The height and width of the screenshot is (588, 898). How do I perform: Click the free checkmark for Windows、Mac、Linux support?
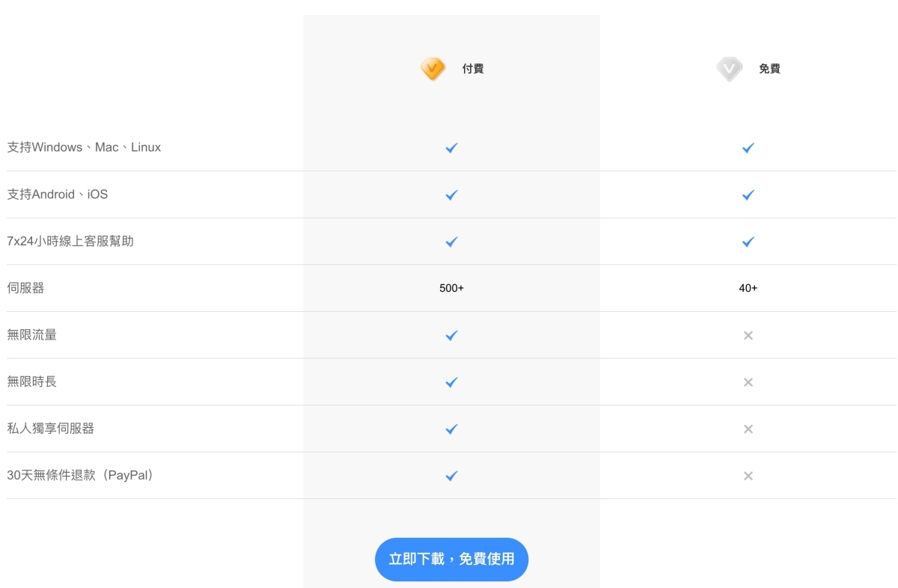(748, 148)
